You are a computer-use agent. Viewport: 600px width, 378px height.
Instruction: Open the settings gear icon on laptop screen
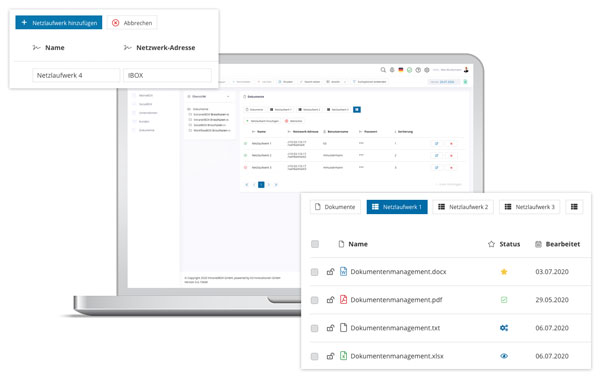coord(427,70)
